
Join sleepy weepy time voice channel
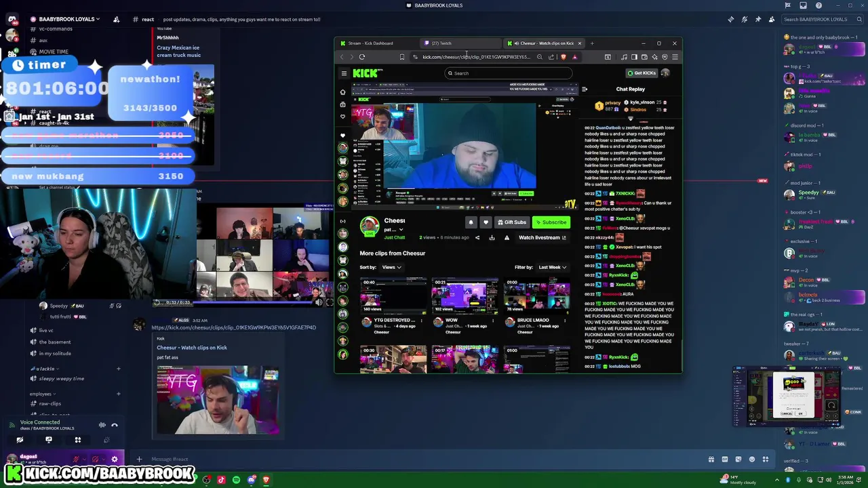(61, 378)
